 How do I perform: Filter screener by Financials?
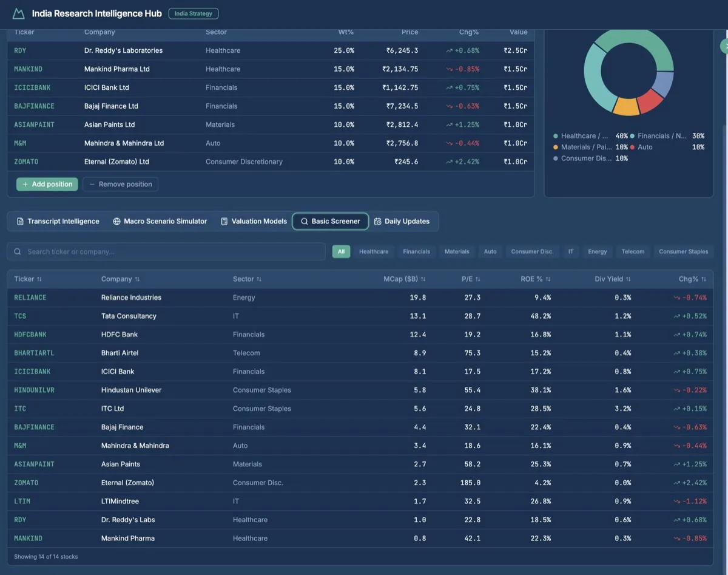coord(416,251)
